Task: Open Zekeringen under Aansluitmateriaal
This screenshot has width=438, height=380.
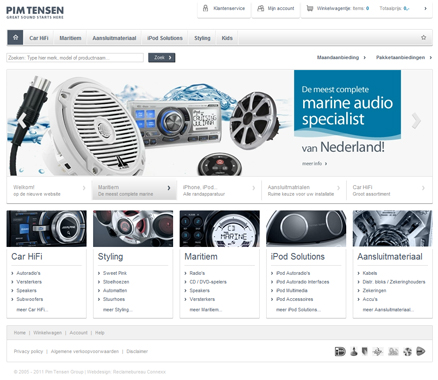Action: click(374, 290)
